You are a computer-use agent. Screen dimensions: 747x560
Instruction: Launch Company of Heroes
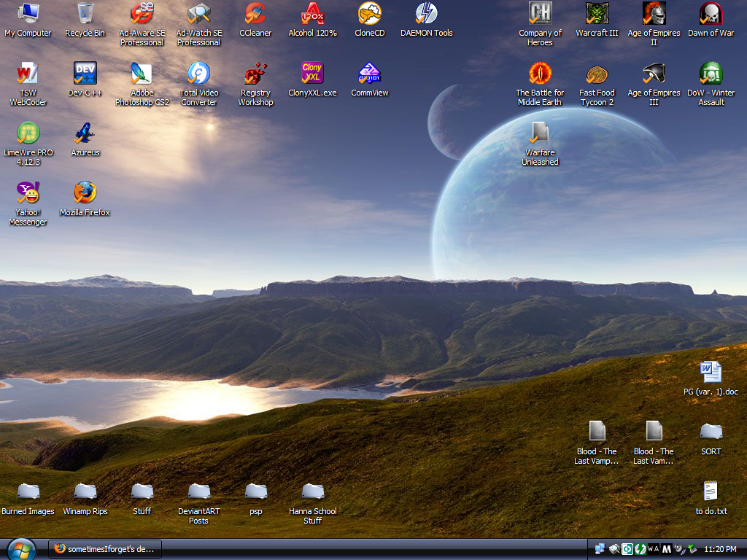(540, 15)
